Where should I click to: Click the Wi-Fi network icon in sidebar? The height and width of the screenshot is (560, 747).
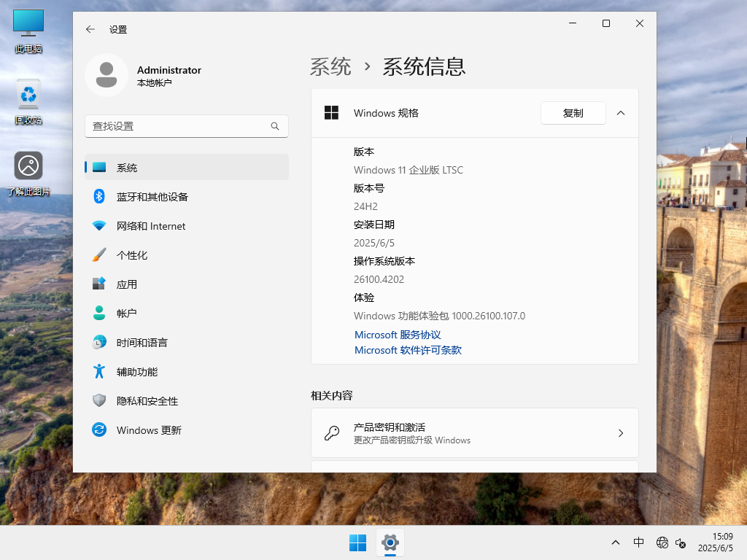click(99, 226)
